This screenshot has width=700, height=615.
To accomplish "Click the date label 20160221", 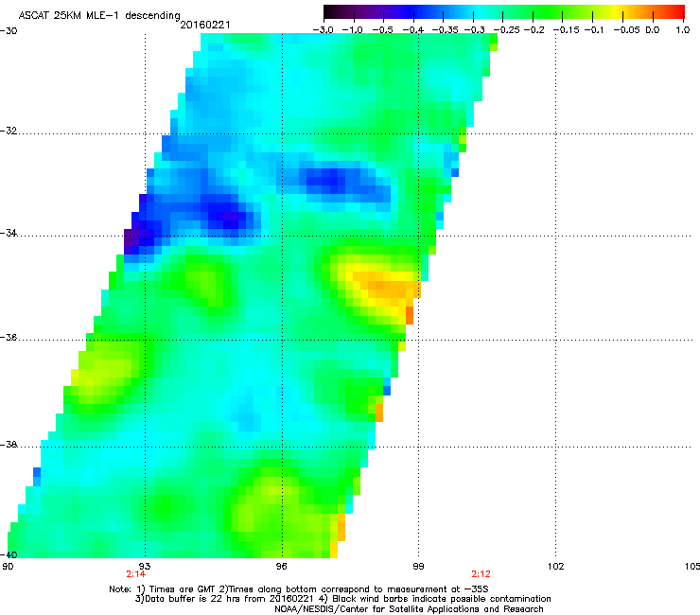I will pos(205,25).
